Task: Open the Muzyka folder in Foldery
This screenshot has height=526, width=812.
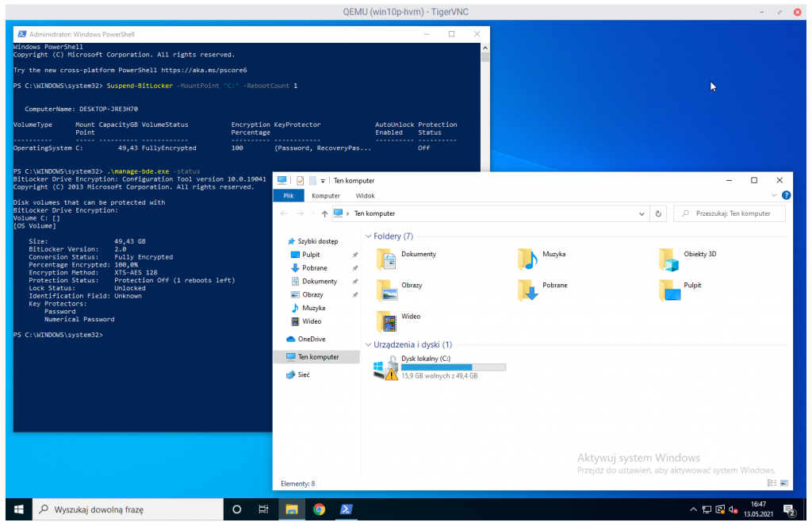Action: pos(542,258)
